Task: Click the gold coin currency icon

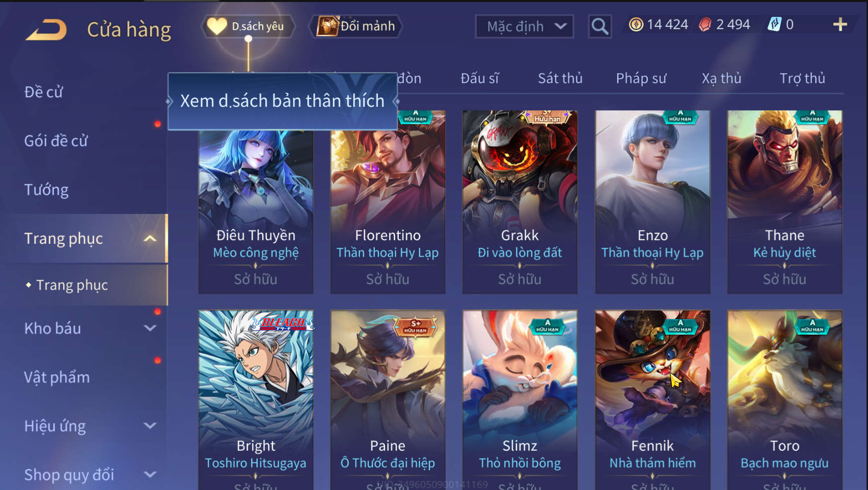Action: point(636,24)
